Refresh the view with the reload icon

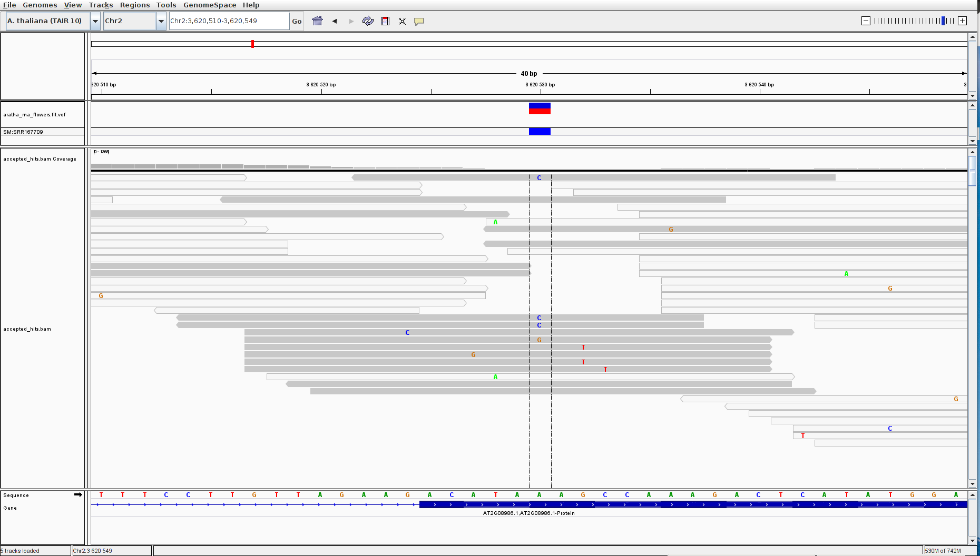368,21
